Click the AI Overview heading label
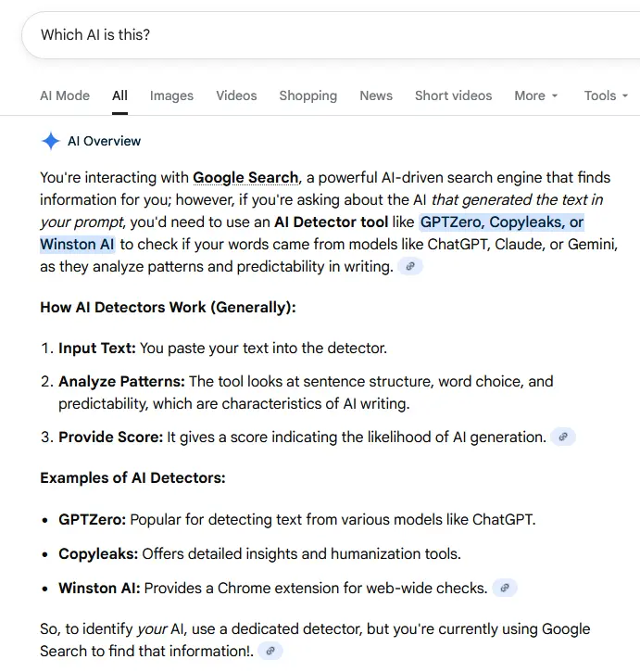This screenshot has height=672, width=640. pyautogui.click(x=104, y=141)
